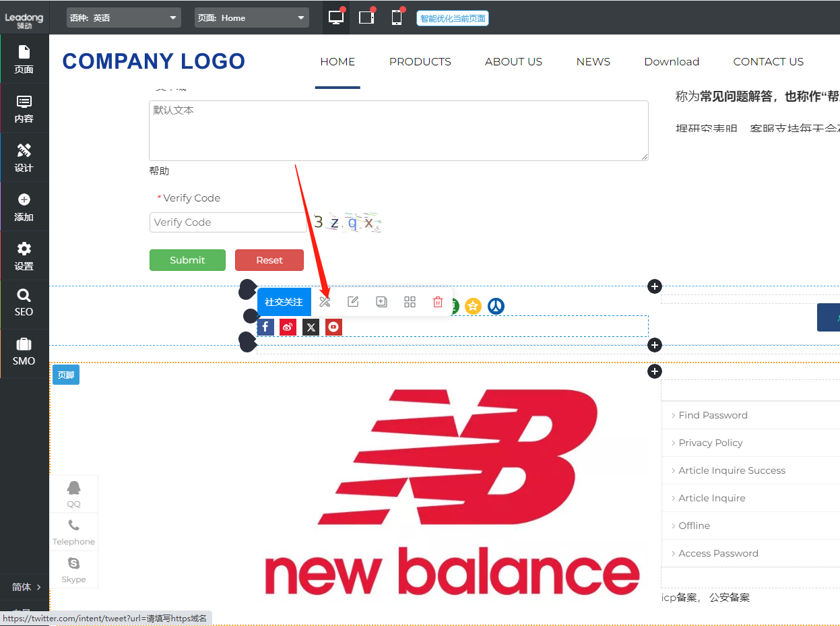840x626 pixels.
Task: Open the 设计 design sidebar menu
Action: pyautogui.click(x=24, y=158)
